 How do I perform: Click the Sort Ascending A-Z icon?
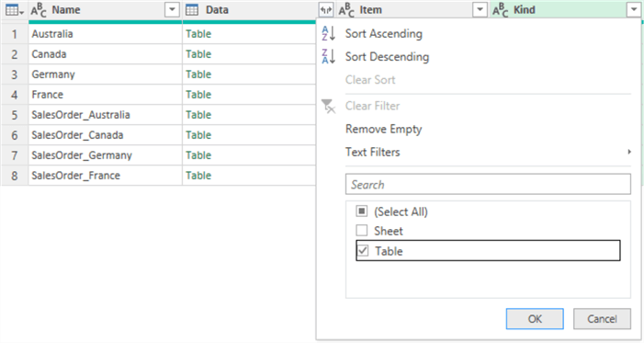click(329, 33)
